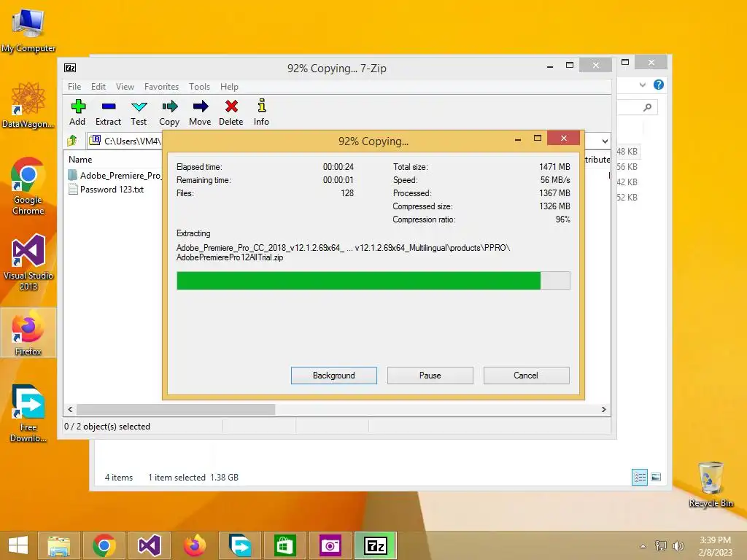Select the Firefox desktop shortcut
Image resolution: width=747 pixels, height=560 pixels.
point(28,332)
